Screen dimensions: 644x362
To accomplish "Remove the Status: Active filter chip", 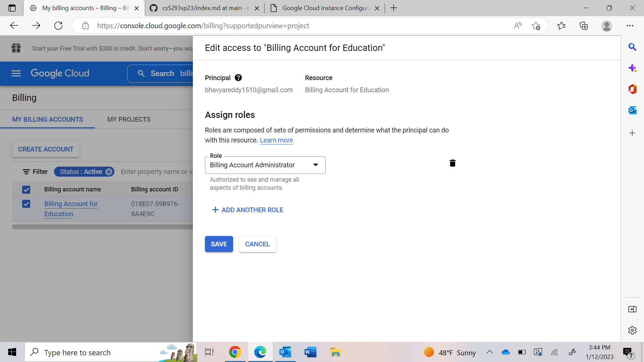I will coord(109,172).
